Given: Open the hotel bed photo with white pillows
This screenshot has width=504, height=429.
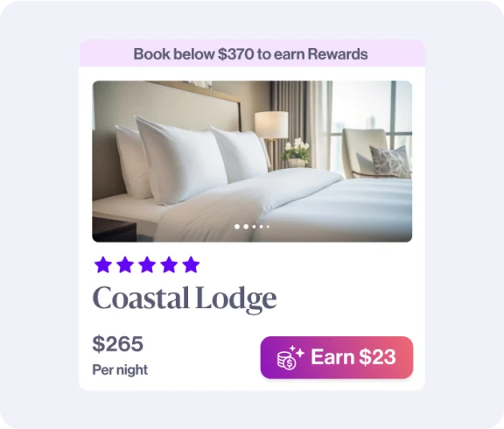Looking at the screenshot, I should click(x=252, y=161).
